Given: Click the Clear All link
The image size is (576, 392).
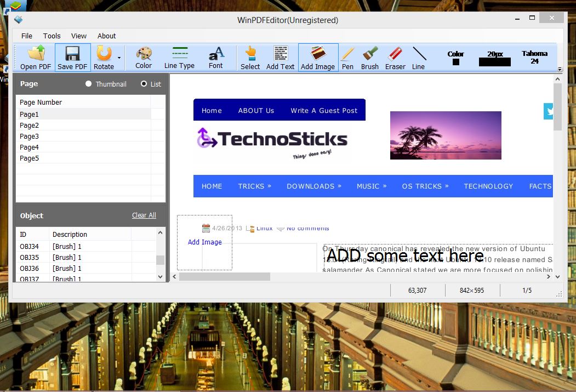Looking at the screenshot, I should (144, 215).
